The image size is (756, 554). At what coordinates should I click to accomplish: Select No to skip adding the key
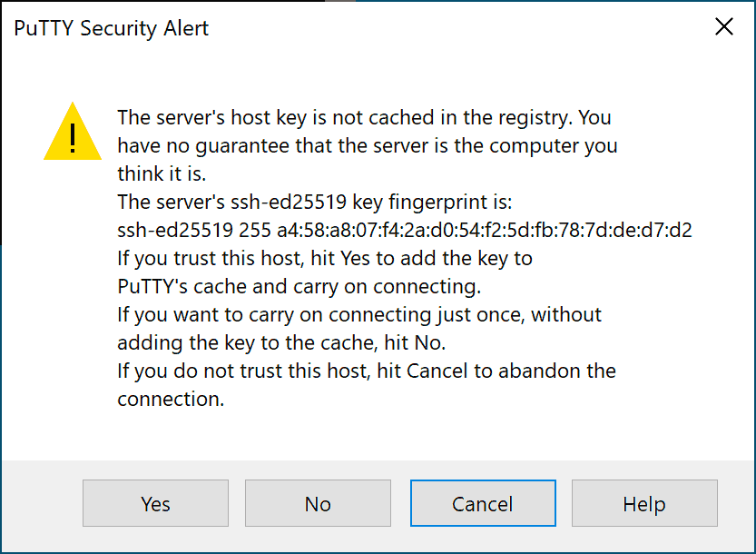click(318, 503)
